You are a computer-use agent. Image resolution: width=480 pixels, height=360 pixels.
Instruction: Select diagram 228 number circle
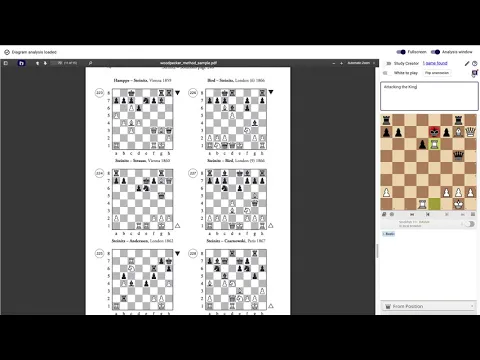pos(193,253)
